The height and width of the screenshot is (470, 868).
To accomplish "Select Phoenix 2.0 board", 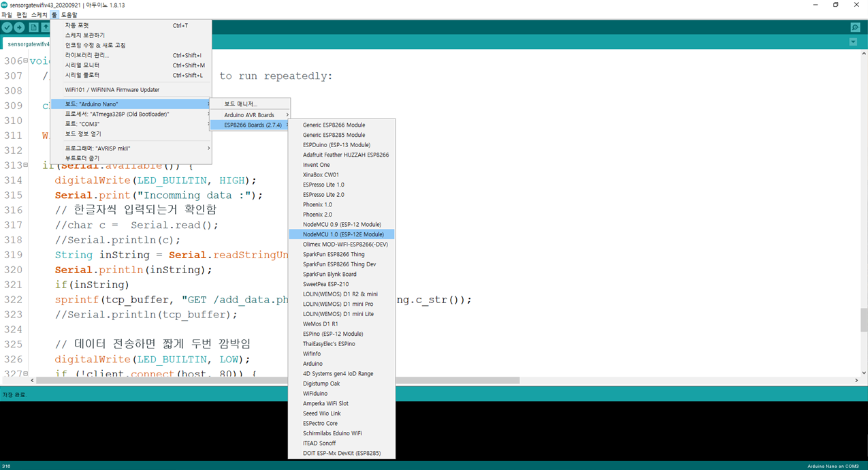I will click(x=342, y=215).
